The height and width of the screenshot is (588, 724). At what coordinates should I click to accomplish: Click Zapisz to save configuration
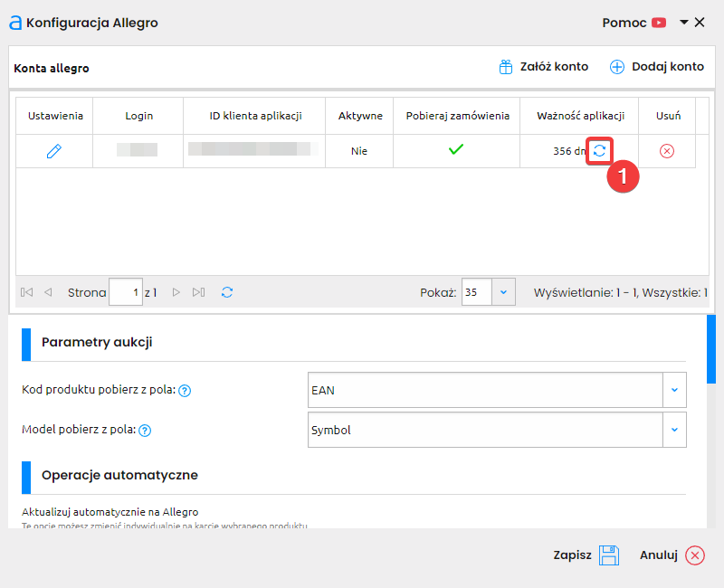[586, 555]
